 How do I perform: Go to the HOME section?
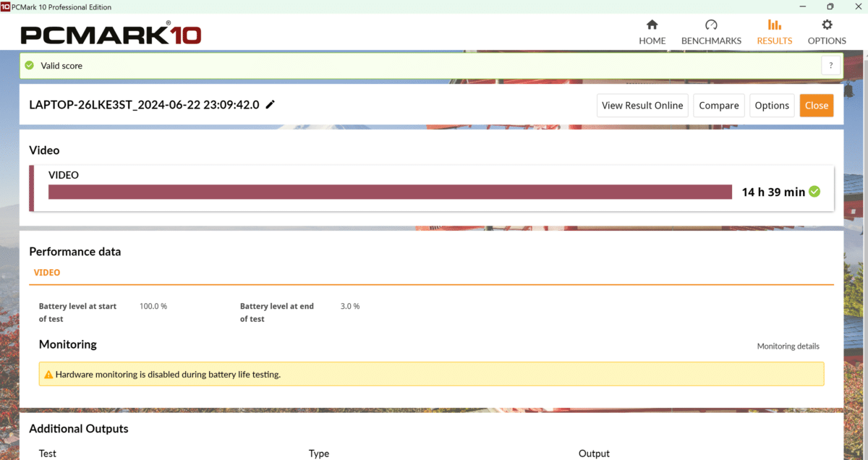pos(652,33)
